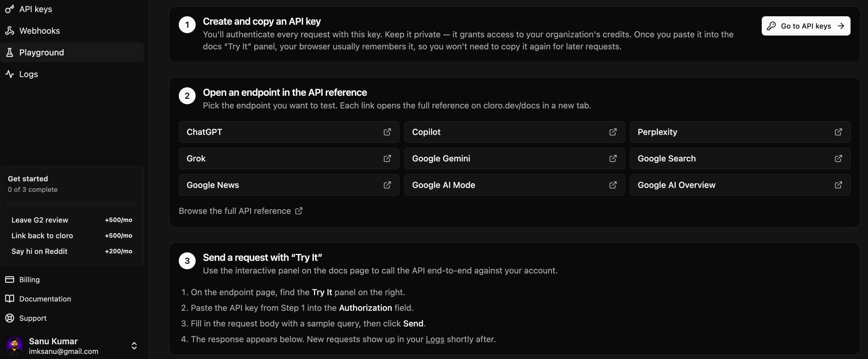Click the key icon in Go to API keys button
The image size is (868, 359).
point(771,26)
